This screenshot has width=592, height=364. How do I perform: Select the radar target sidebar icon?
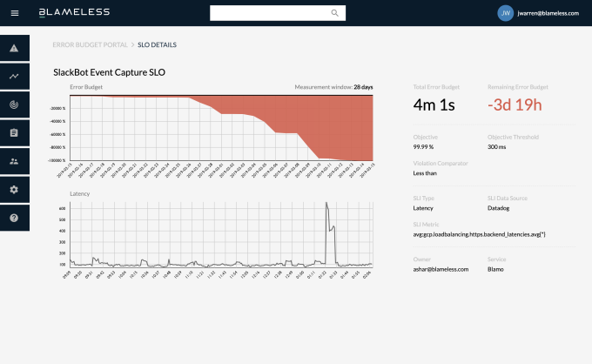(x=14, y=104)
